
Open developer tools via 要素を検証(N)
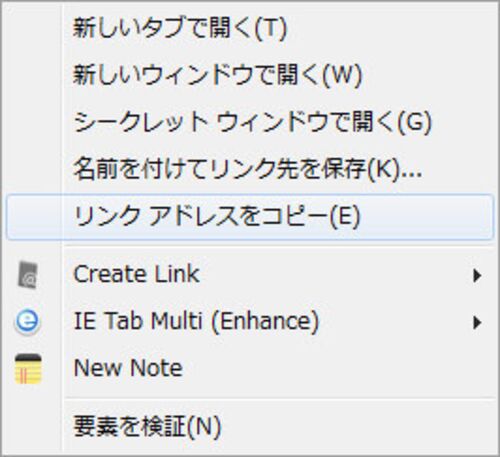tap(249, 426)
